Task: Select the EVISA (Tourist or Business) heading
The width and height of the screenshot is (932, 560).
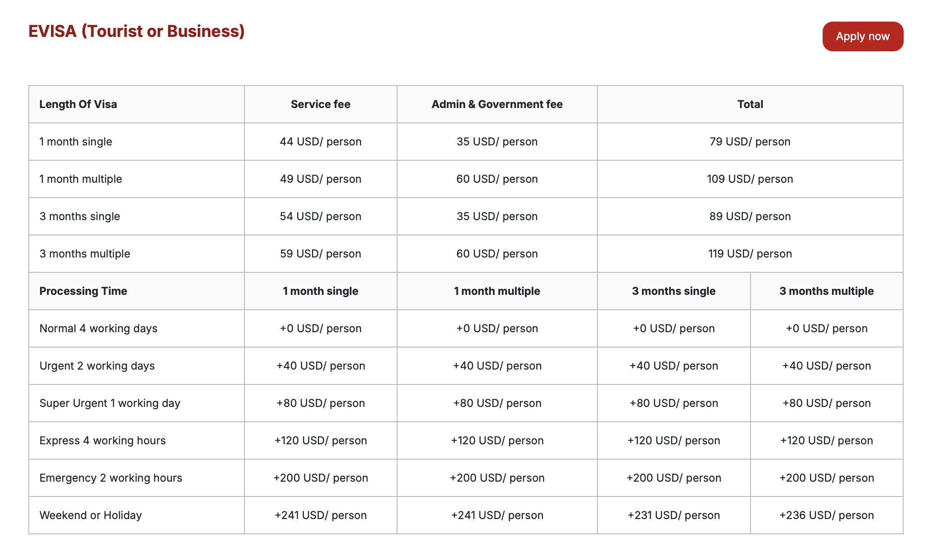Action: (x=136, y=31)
